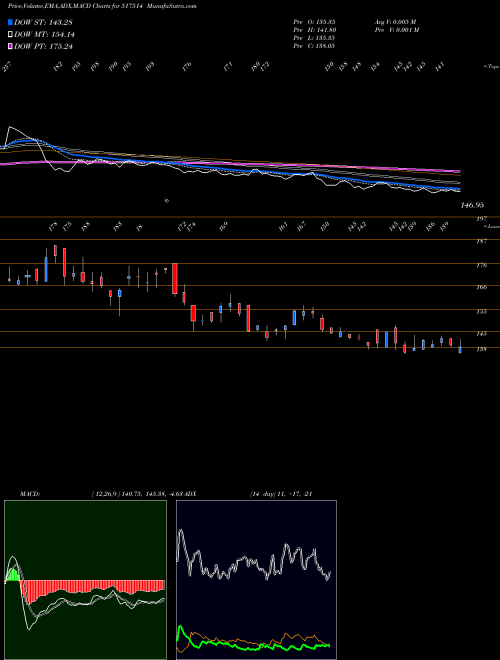Click the tall red candle at the 176 level

pyautogui.click(x=175, y=278)
